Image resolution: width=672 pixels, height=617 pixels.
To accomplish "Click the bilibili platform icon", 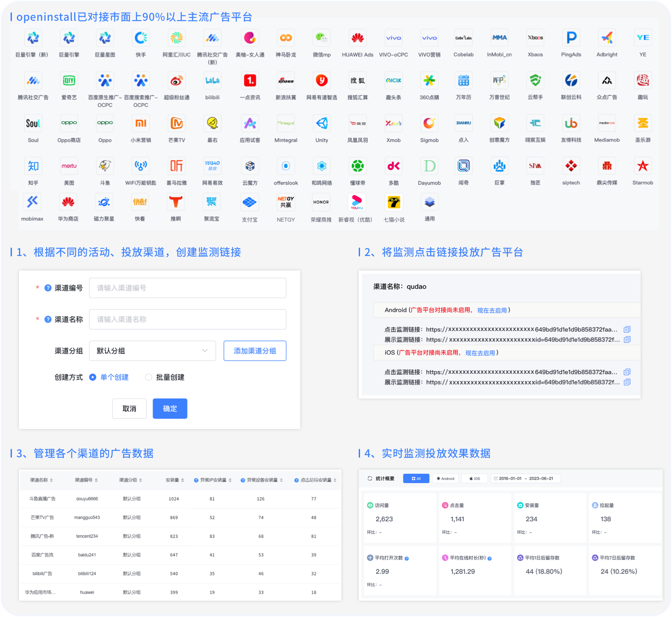I will click(212, 81).
